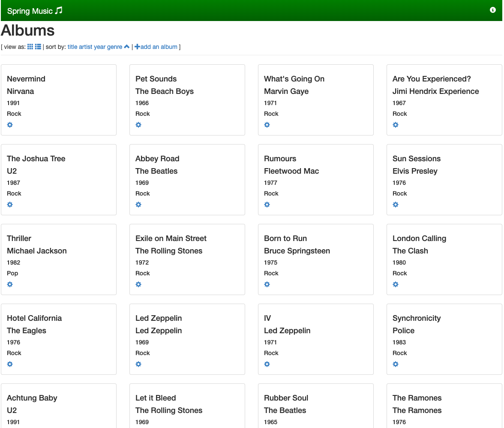Sort albums by year
The width and height of the screenshot is (504, 428).
click(99, 47)
